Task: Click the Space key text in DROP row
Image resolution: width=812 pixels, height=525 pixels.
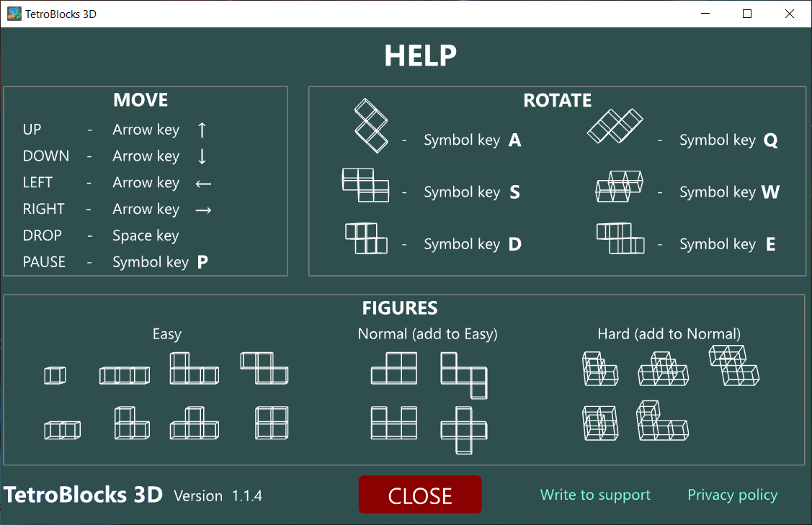Action: coord(146,235)
